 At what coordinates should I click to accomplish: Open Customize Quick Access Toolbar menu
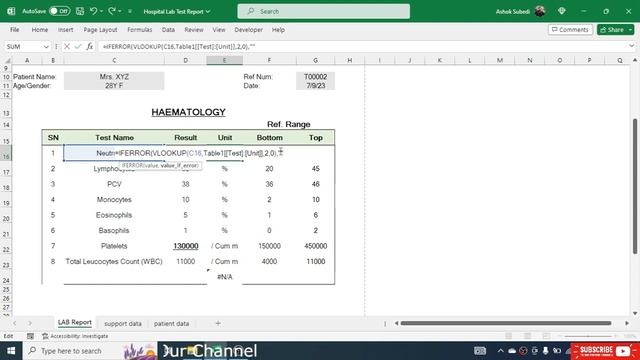pos(130,11)
